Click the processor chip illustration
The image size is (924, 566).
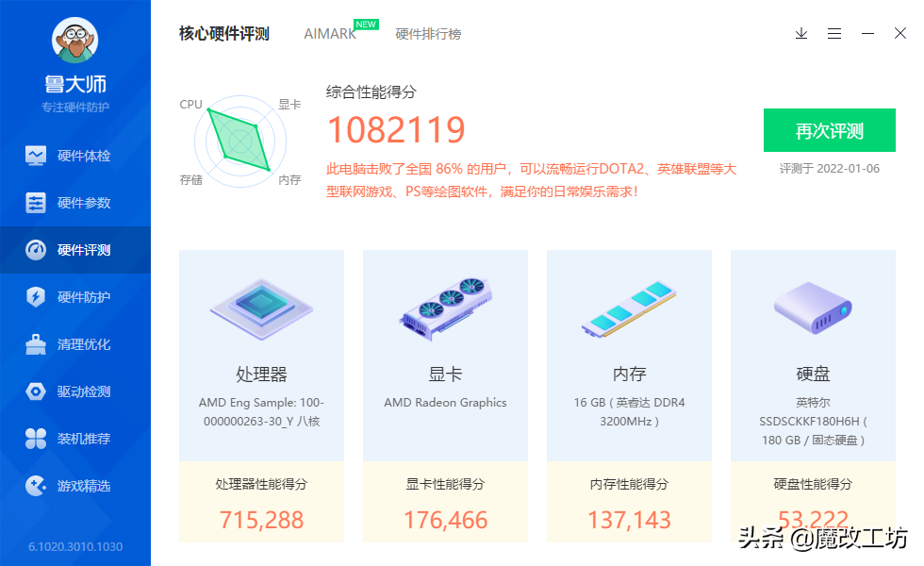262,309
